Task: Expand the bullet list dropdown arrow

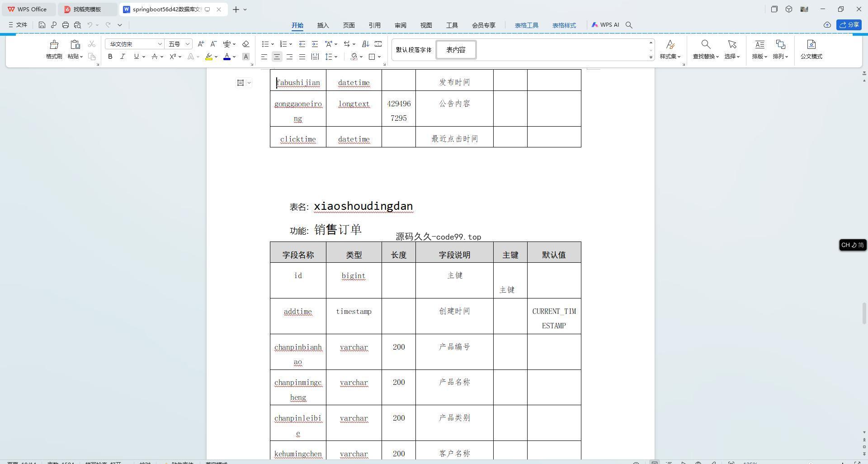Action: (273, 44)
